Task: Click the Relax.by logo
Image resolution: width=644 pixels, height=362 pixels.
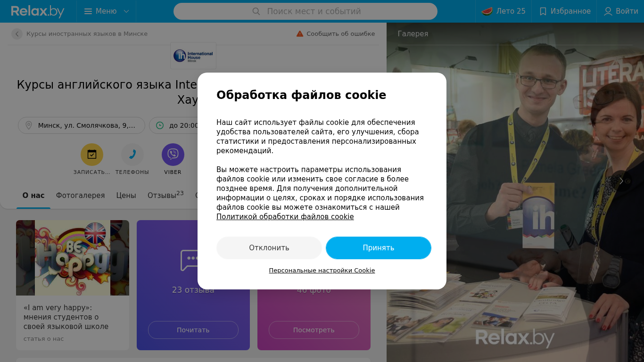Action: [x=38, y=11]
